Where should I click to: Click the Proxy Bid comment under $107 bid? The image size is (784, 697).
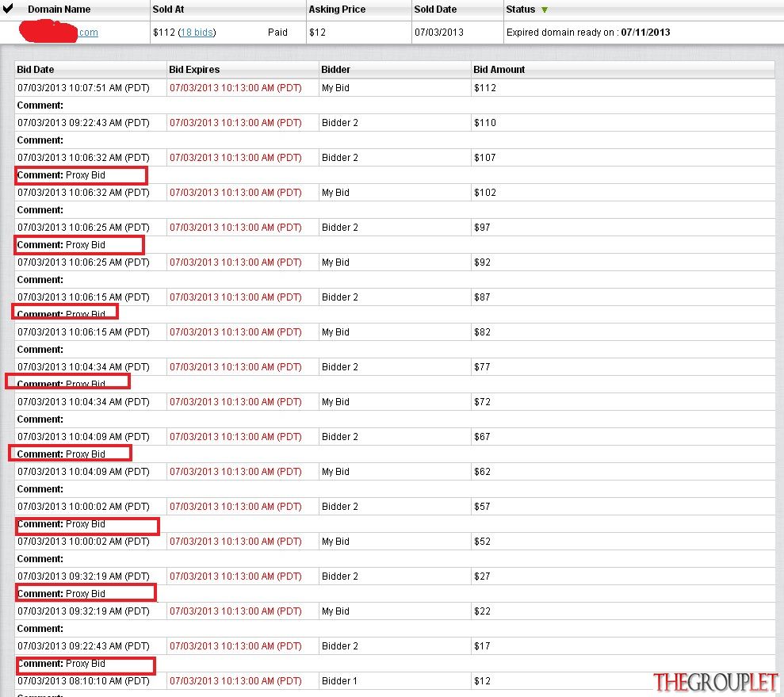tap(86, 175)
